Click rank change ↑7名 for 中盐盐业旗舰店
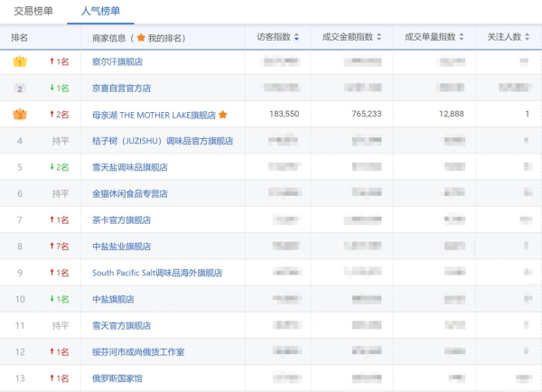 pos(60,246)
